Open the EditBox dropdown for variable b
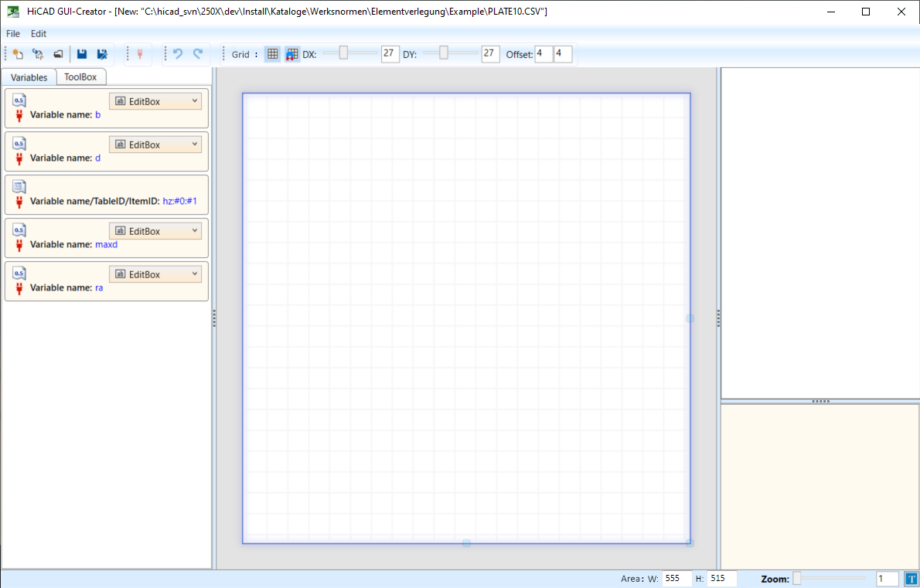This screenshot has height=588, width=920. (155, 101)
